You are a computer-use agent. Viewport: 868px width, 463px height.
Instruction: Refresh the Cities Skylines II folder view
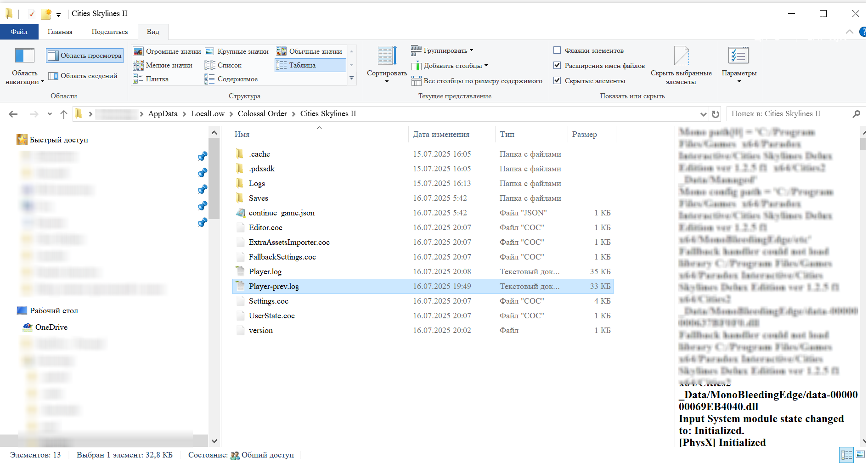click(x=716, y=114)
